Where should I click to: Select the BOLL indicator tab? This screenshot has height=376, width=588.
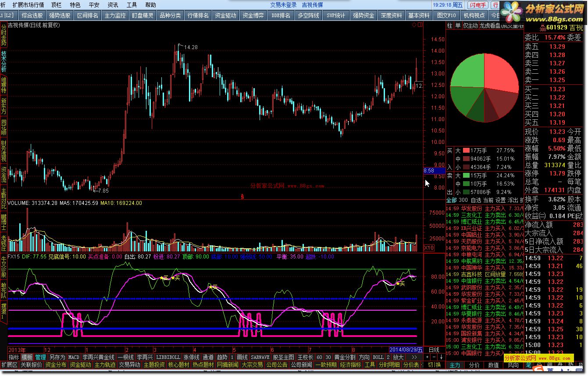pyautogui.click(x=378, y=357)
